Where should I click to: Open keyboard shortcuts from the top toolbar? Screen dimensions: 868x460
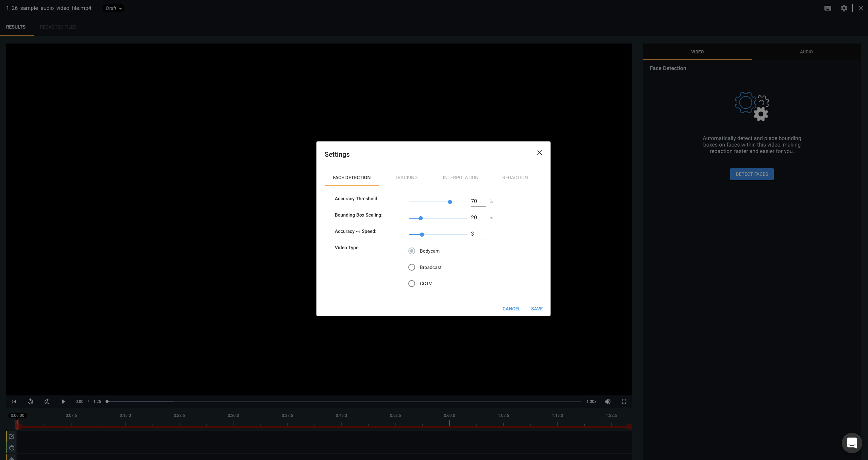coord(828,8)
